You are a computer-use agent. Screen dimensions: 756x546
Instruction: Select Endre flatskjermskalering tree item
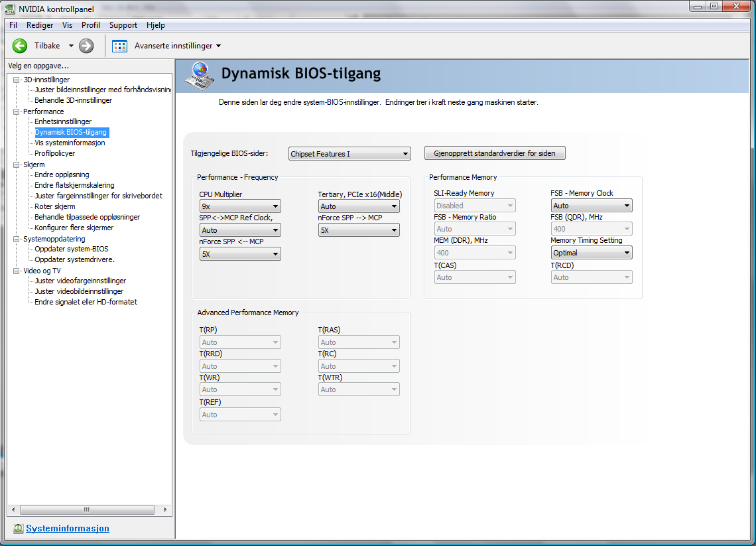click(x=74, y=185)
